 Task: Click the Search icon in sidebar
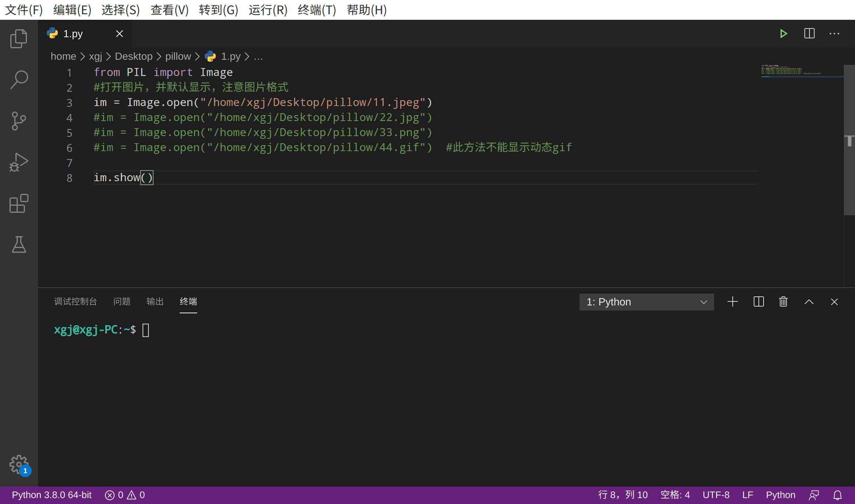(x=19, y=79)
